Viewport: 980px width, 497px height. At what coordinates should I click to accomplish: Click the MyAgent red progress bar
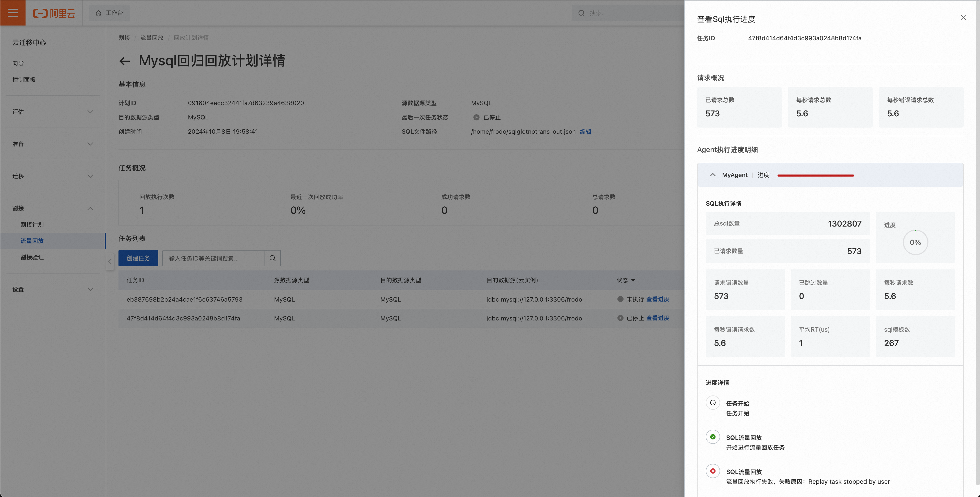tap(816, 175)
